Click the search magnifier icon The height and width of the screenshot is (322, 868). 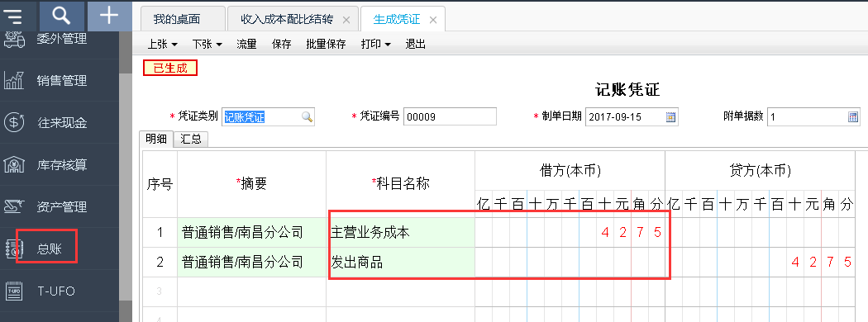coord(61,16)
